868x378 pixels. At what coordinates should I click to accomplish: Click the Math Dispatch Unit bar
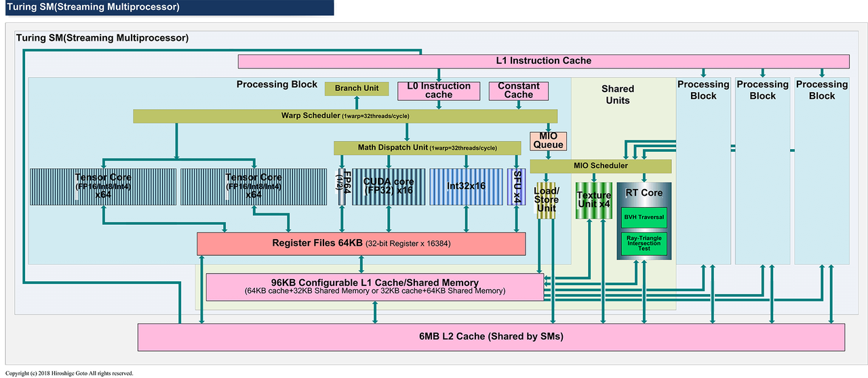click(427, 148)
